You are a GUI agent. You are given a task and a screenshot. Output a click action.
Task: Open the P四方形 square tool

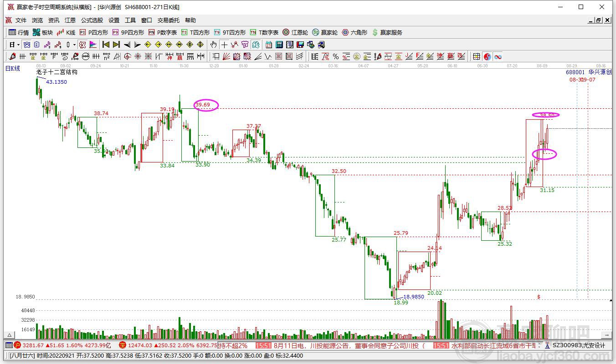pyautogui.click(x=94, y=32)
